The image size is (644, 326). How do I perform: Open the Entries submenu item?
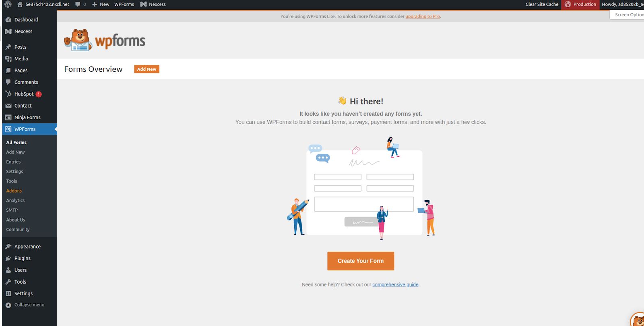pyautogui.click(x=13, y=162)
